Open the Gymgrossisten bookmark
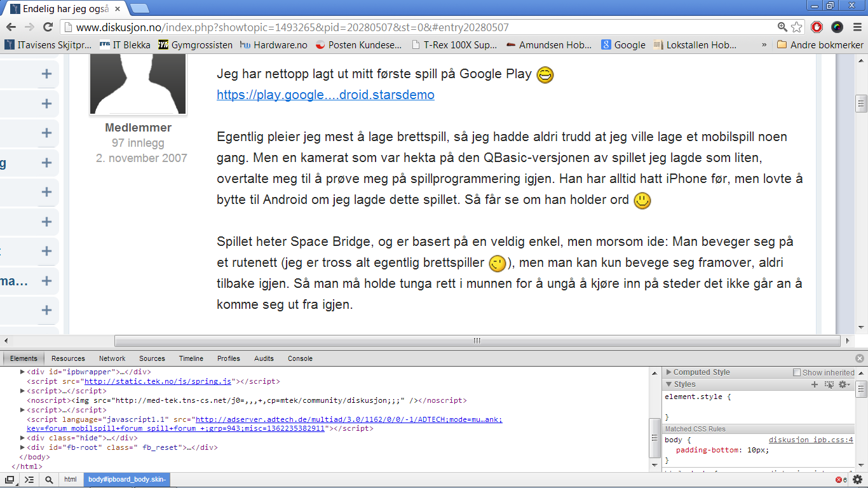868x488 pixels. tap(196, 44)
